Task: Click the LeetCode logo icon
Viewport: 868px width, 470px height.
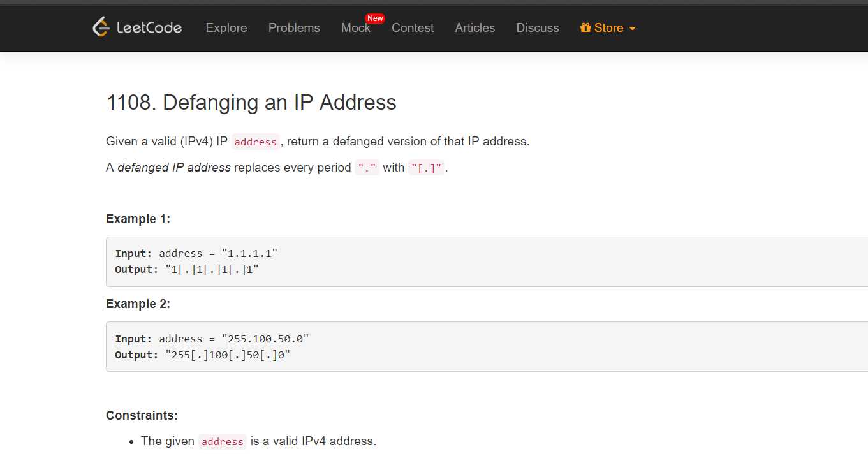Action: [101, 27]
